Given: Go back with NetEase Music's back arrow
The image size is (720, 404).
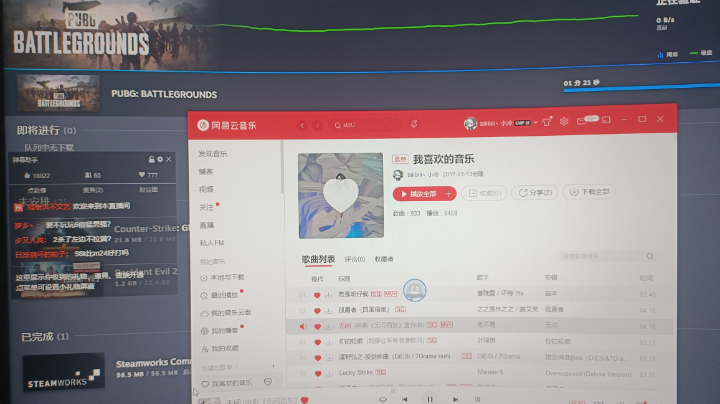Looking at the screenshot, I should (302, 125).
